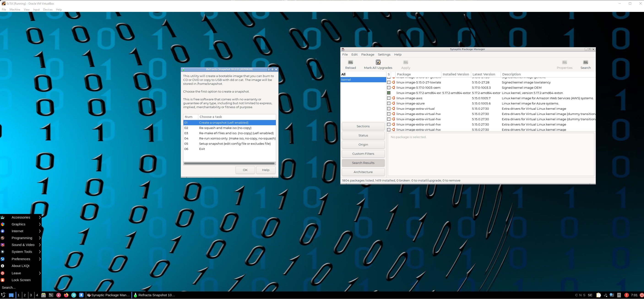Click the Architecture filter button

363,172
